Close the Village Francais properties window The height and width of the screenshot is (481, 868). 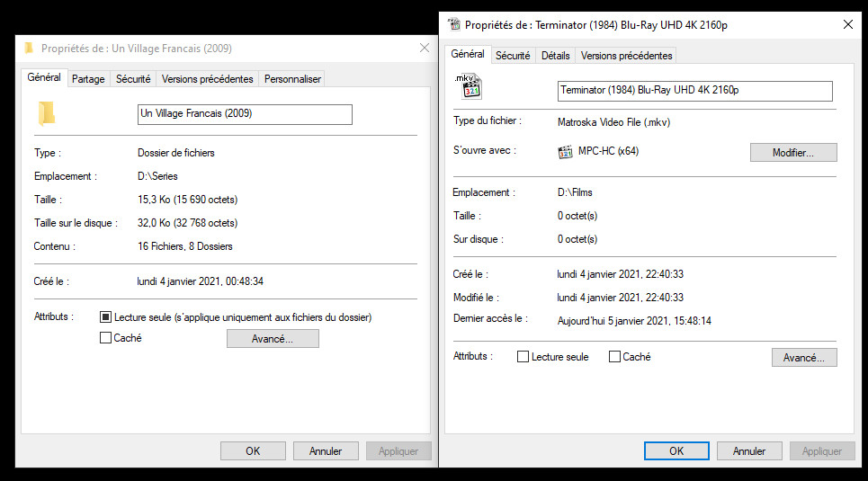(x=424, y=49)
